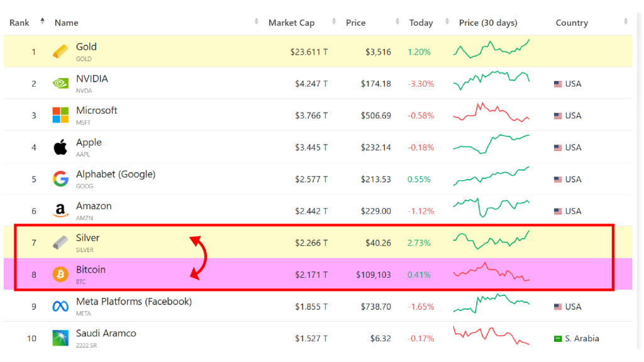The width and height of the screenshot is (644, 362).
Task: Click Alphabet 30-day price chart
Action: tap(491, 176)
